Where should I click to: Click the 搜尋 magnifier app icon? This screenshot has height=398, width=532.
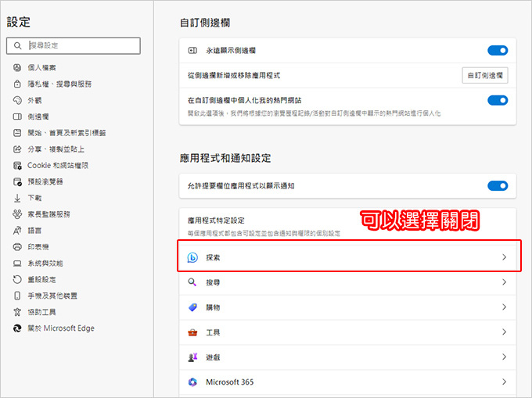pyautogui.click(x=192, y=282)
